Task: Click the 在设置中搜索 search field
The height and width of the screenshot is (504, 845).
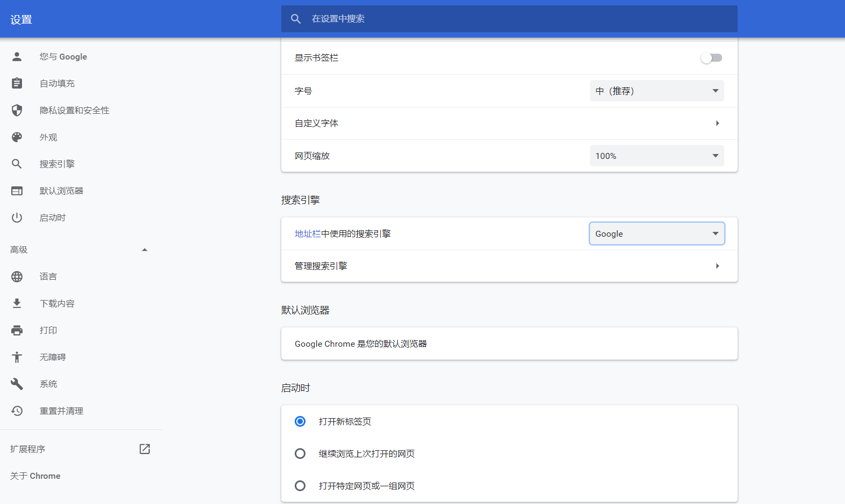Action: click(509, 19)
